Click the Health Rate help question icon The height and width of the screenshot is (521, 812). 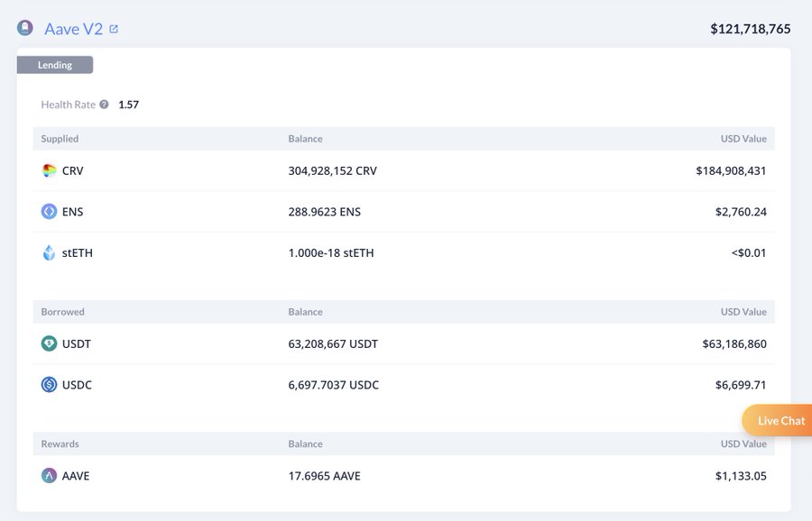[104, 105]
